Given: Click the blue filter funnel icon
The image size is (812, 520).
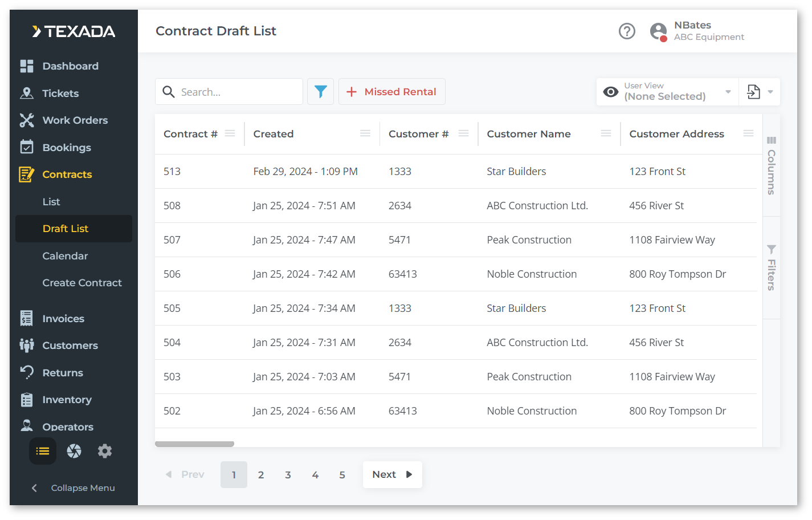Looking at the screenshot, I should pyautogui.click(x=321, y=91).
